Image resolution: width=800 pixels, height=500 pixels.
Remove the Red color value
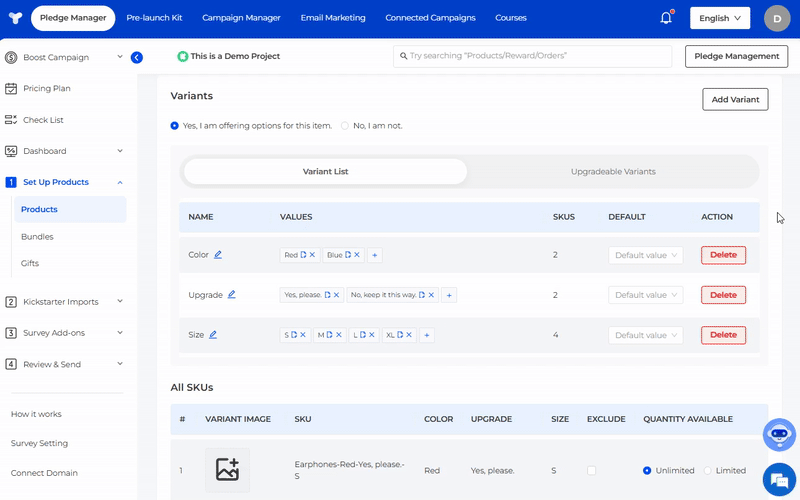[x=312, y=255]
